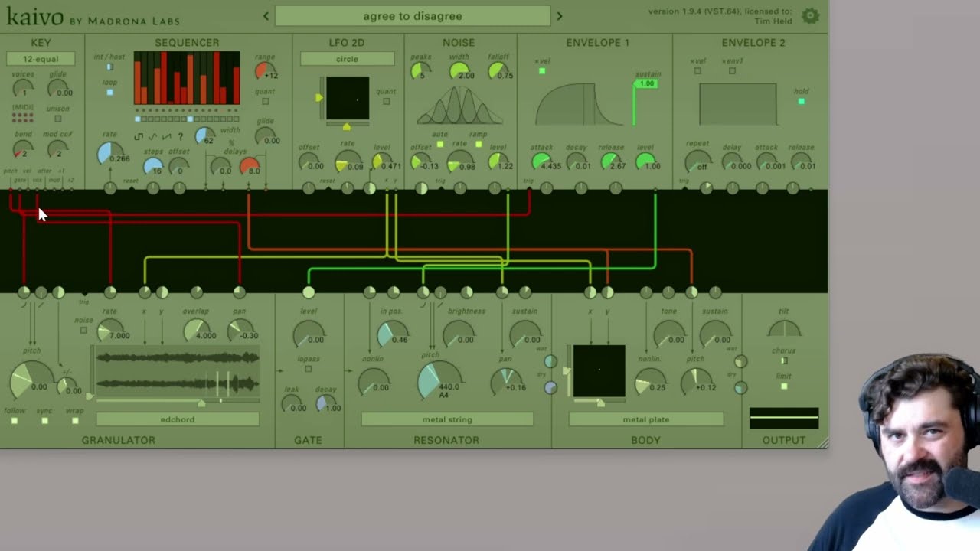The height and width of the screenshot is (551, 980).
Task: Toggle the Noise auto button
Action: 439,144
